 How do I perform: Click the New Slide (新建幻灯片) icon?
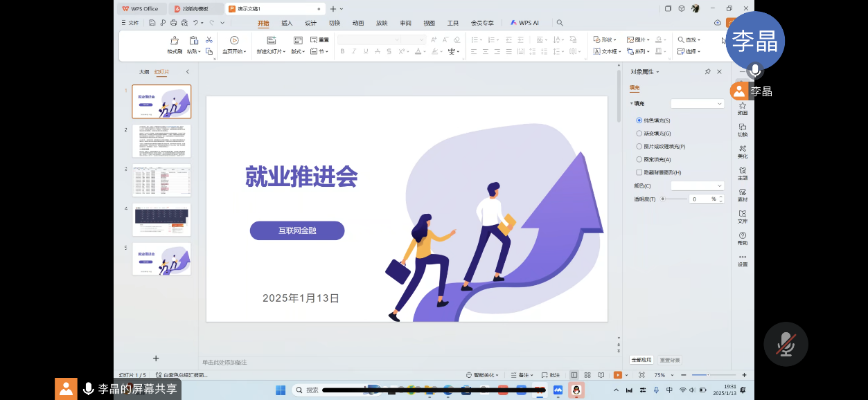tap(271, 41)
